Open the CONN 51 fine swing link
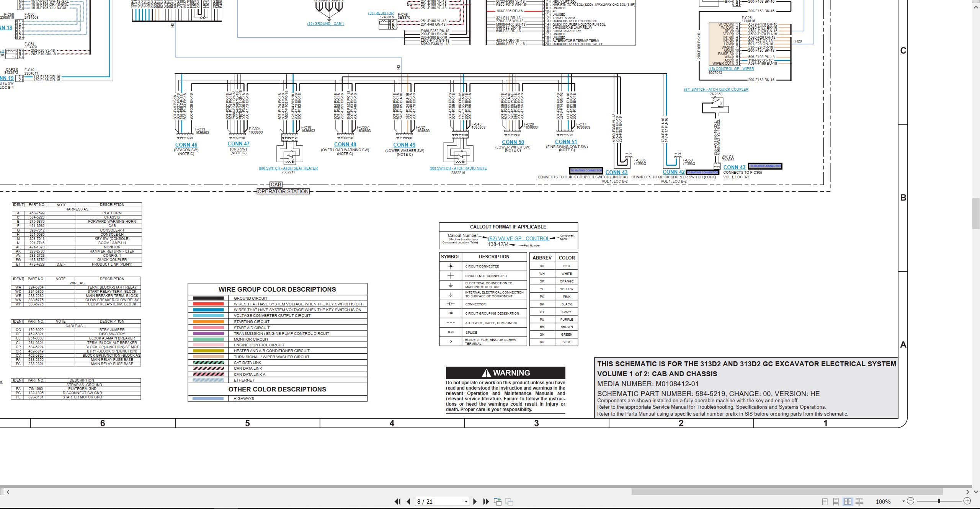980x509 pixels. point(566,142)
